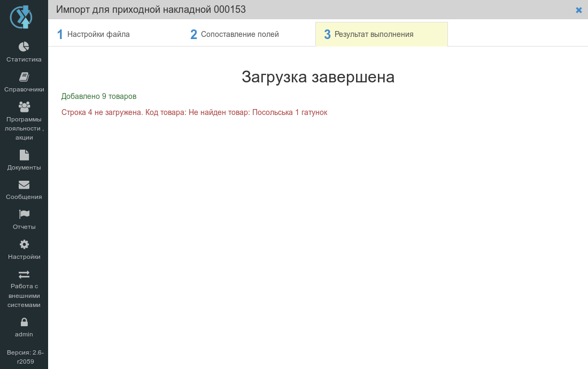
Task: Click the application logo in sidebar
Action: pyautogui.click(x=21, y=17)
